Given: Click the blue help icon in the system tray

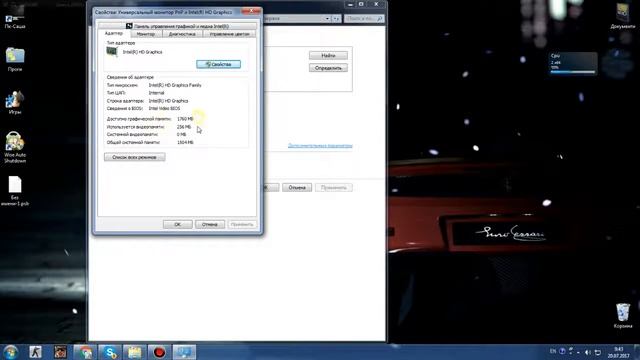Looking at the screenshot, I should click(x=562, y=351).
